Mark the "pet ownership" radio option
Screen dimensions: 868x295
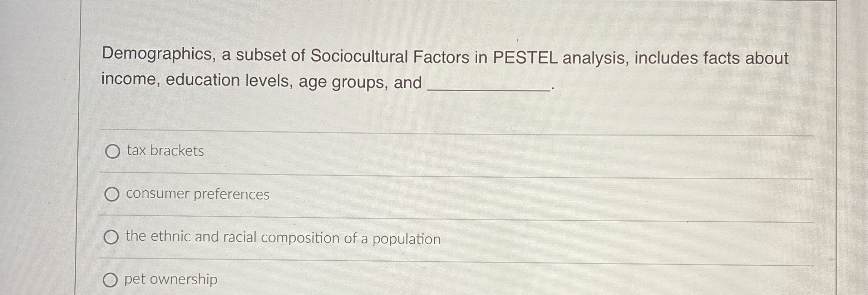click(110, 280)
